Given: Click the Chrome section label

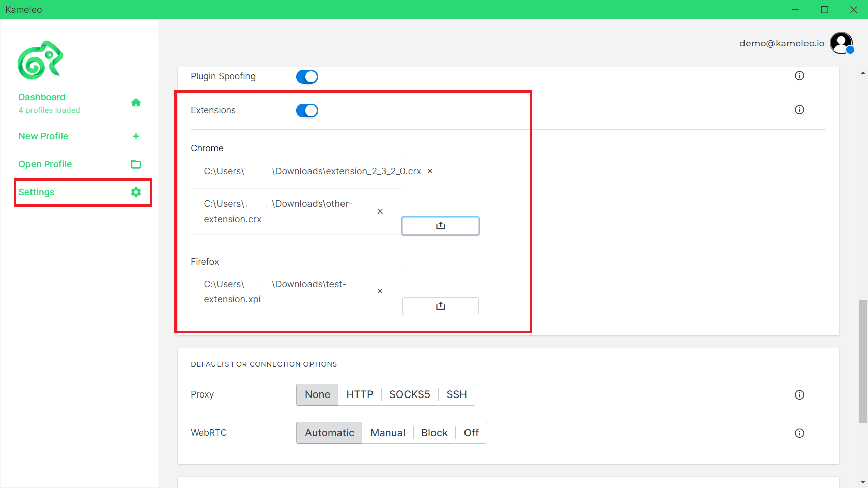Looking at the screenshot, I should point(207,148).
